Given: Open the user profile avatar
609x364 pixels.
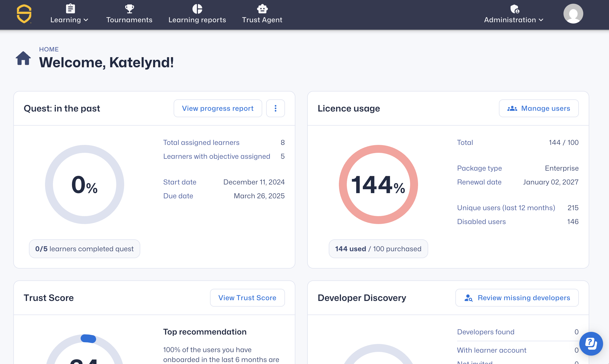Looking at the screenshot, I should click(x=573, y=14).
